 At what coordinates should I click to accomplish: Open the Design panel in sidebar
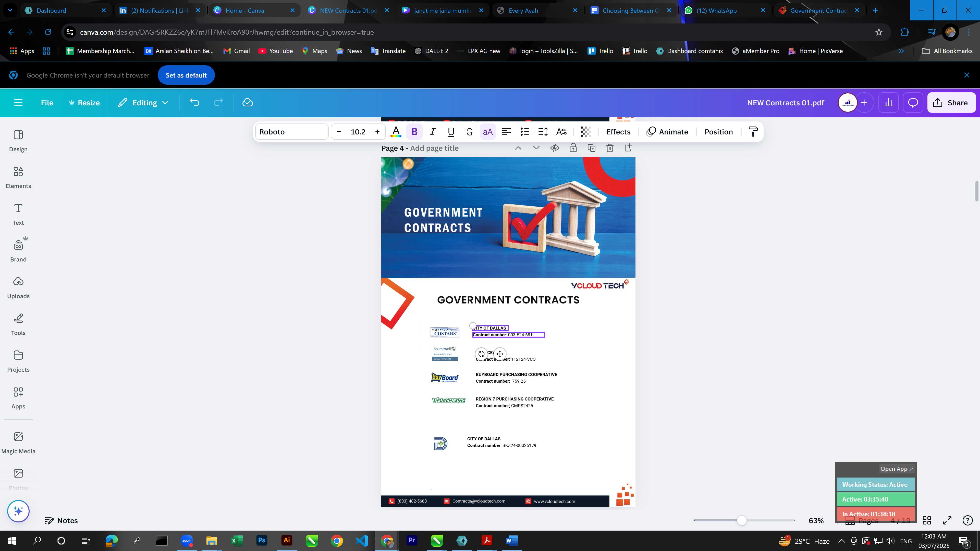pyautogui.click(x=18, y=141)
